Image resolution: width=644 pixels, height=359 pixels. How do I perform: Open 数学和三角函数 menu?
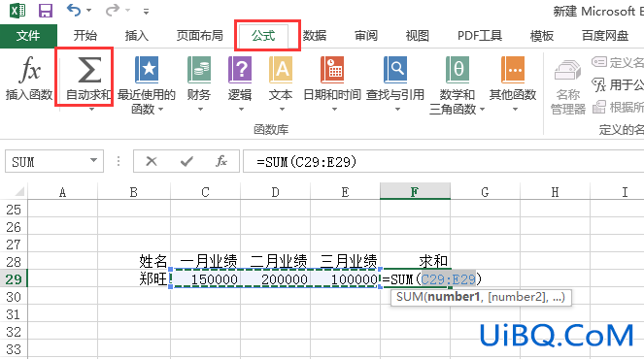(458, 85)
